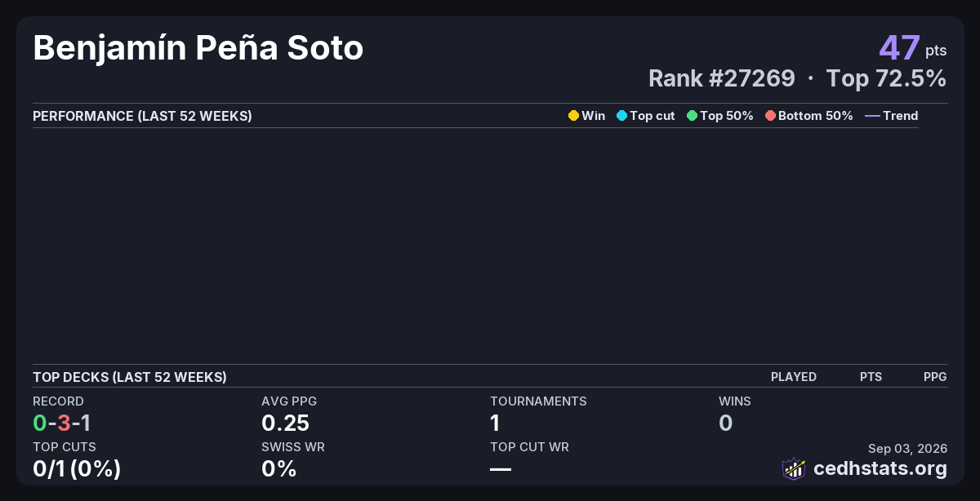This screenshot has height=501, width=980.
Task: Click the Top 72.5% percentile label
Action: (x=886, y=78)
